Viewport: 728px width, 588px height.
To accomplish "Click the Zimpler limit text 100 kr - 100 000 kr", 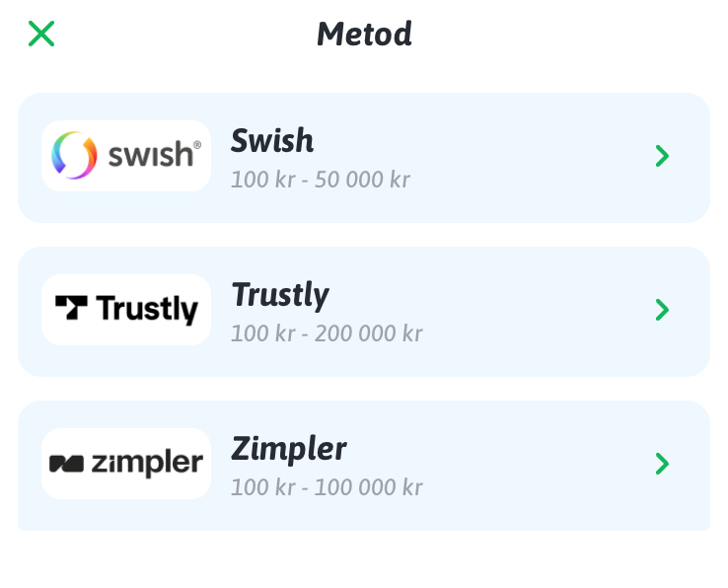I will pos(327,488).
